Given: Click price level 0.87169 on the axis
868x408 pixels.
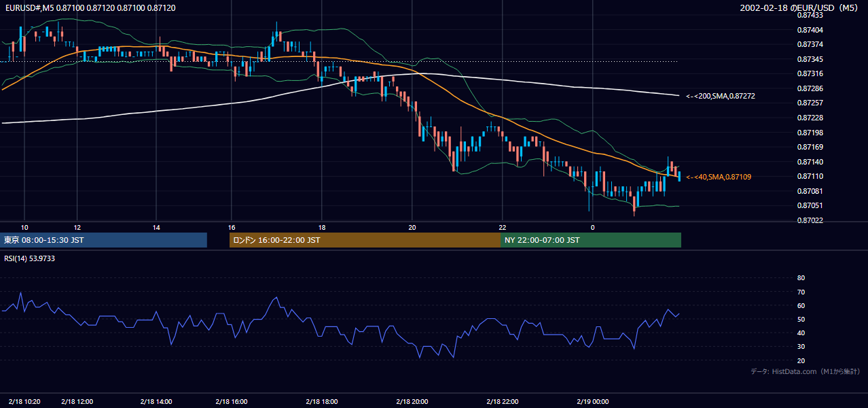Looking at the screenshot, I should (810, 147).
